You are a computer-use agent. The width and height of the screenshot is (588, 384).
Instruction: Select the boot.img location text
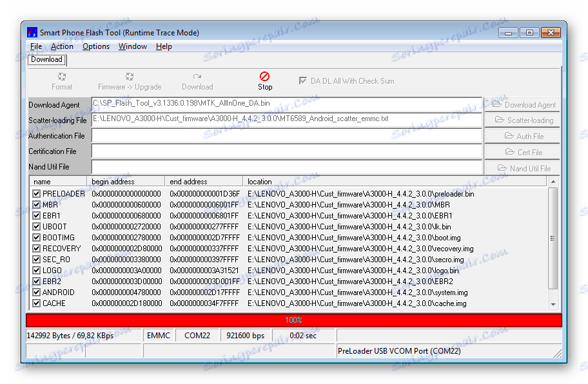coord(354,238)
